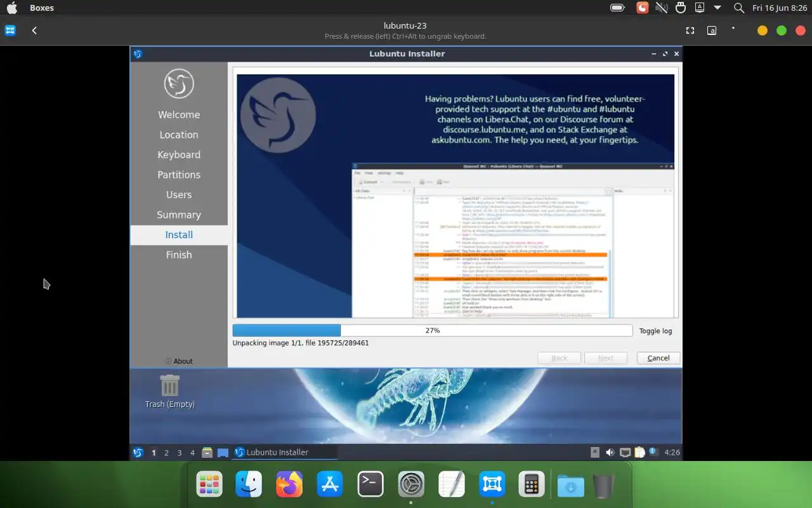Minimize the Boxes window with the yellow button
This screenshot has width=812, height=508.
pyautogui.click(x=763, y=30)
